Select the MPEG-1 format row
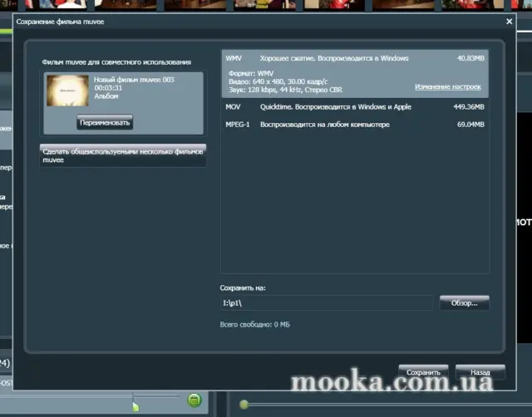 click(x=355, y=125)
